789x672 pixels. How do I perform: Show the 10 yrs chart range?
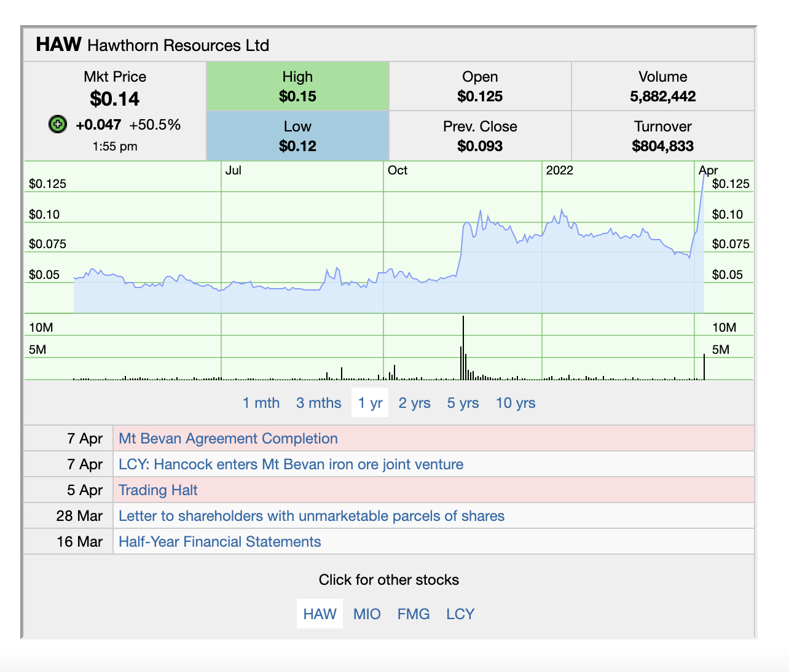(x=516, y=403)
